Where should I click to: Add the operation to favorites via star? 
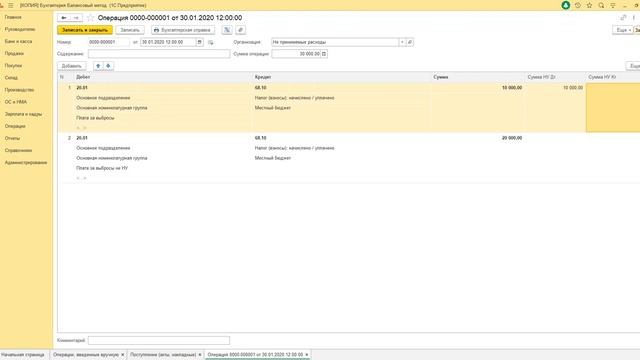point(90,18)
